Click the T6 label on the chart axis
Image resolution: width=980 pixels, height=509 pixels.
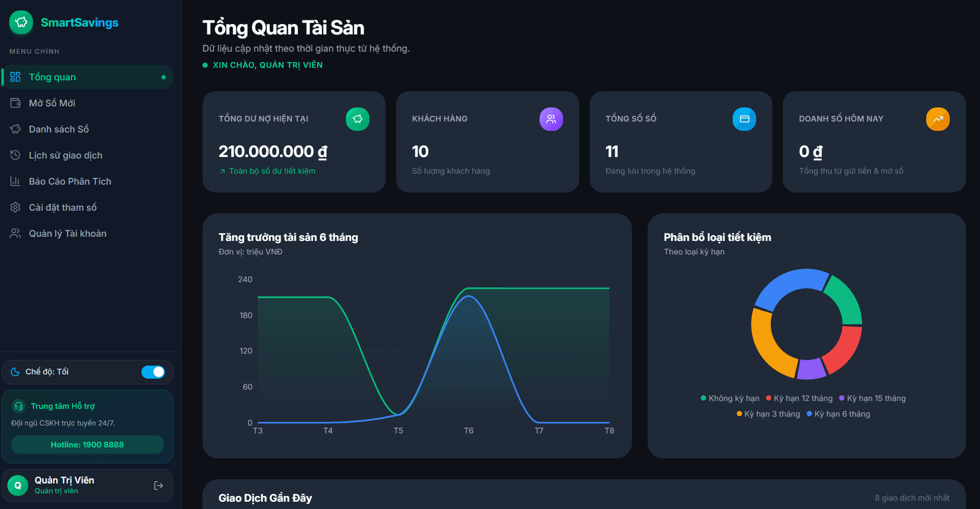coord(469,431)
